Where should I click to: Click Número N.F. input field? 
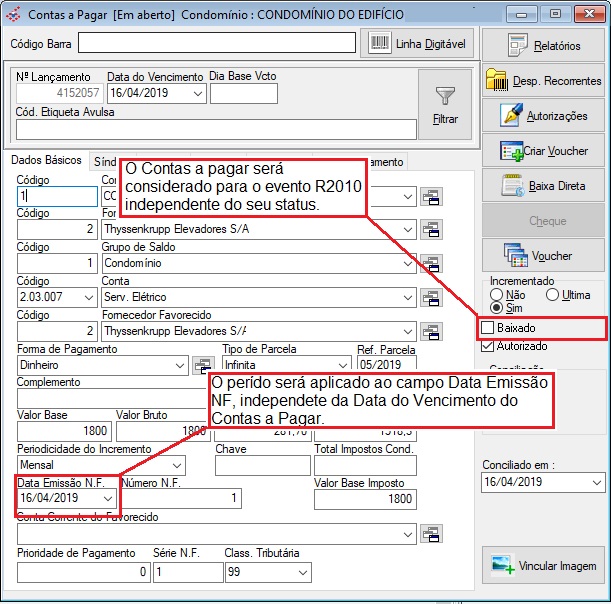(182, 498)
